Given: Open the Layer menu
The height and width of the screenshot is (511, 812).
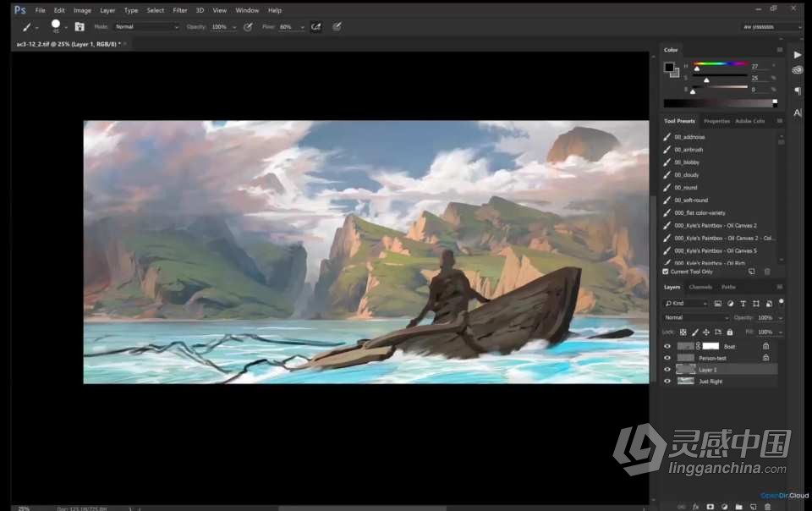Looking at the screenshot, I should 107,10.
